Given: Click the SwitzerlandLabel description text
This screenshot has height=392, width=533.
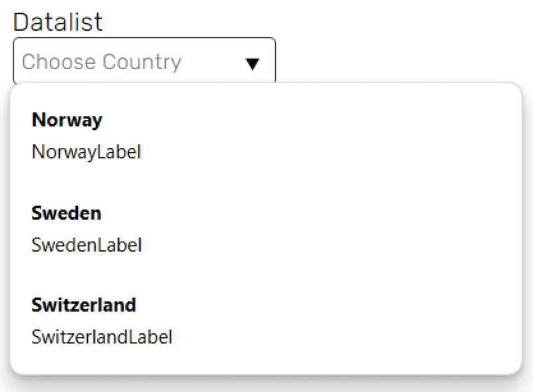Looking at the screenshot, I should (102, 337).
